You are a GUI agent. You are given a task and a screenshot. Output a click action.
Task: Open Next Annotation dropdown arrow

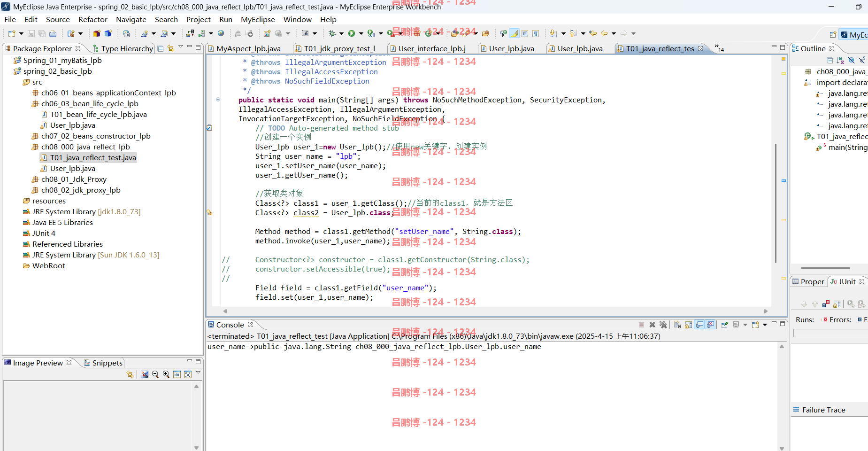pos(563,33)
